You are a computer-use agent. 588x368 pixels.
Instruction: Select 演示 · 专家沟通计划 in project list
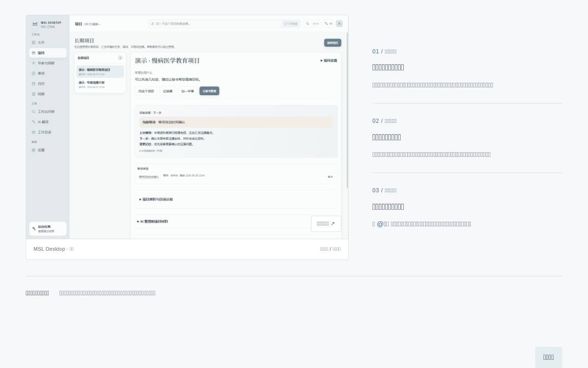(100, 84)
